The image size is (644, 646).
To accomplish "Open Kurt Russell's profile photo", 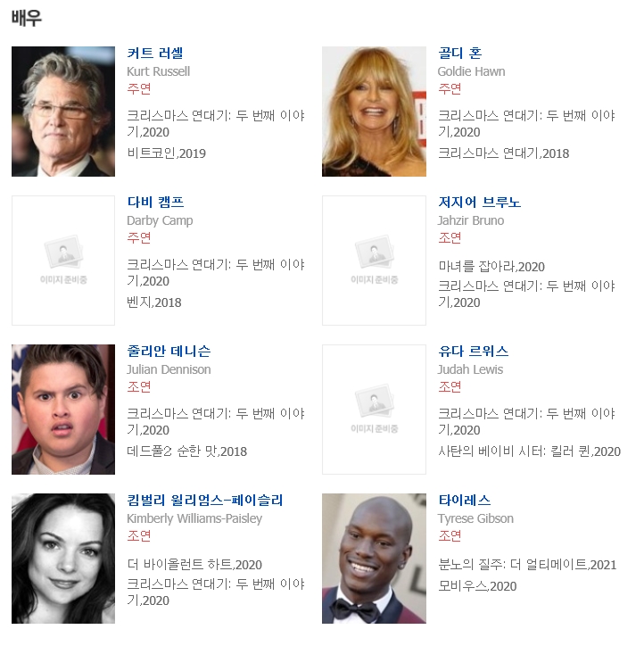I will 63,112.
